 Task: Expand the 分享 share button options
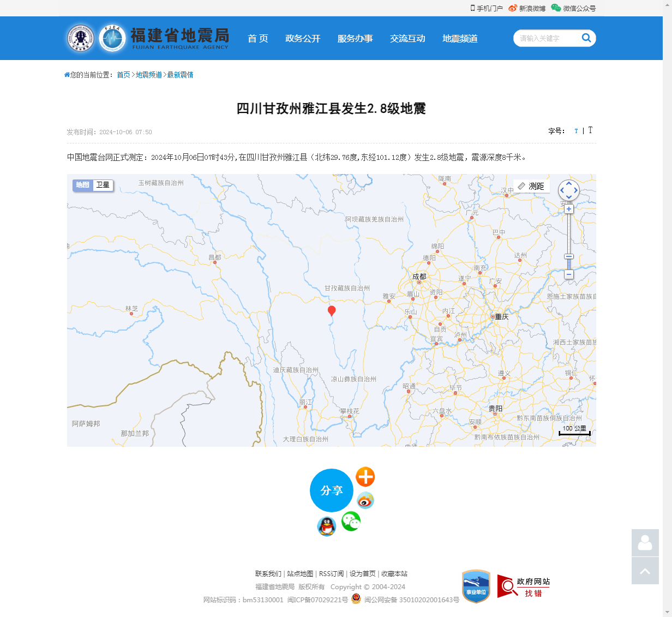pos(331,490)
